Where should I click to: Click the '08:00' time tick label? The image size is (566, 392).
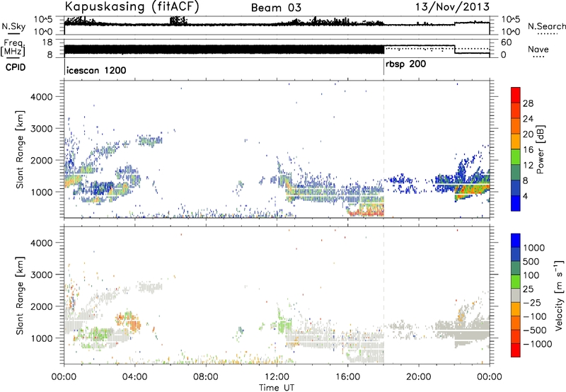tap(206, 377)
